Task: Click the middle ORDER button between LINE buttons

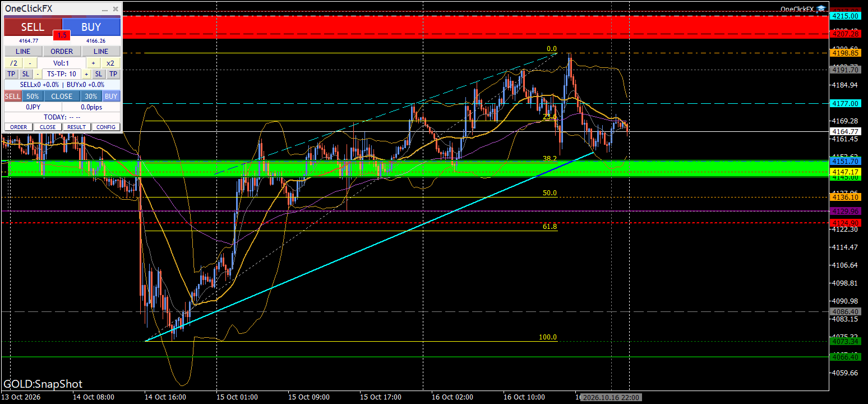Action: pos(62,51)
